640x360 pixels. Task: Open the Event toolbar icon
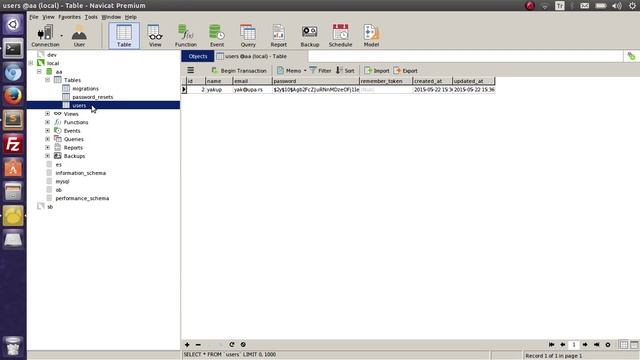coord(217,36)
